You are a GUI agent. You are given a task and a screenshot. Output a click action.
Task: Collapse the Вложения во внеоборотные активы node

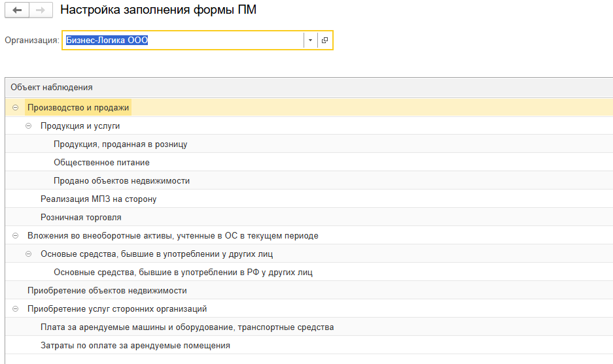click(x=15, y=235)
